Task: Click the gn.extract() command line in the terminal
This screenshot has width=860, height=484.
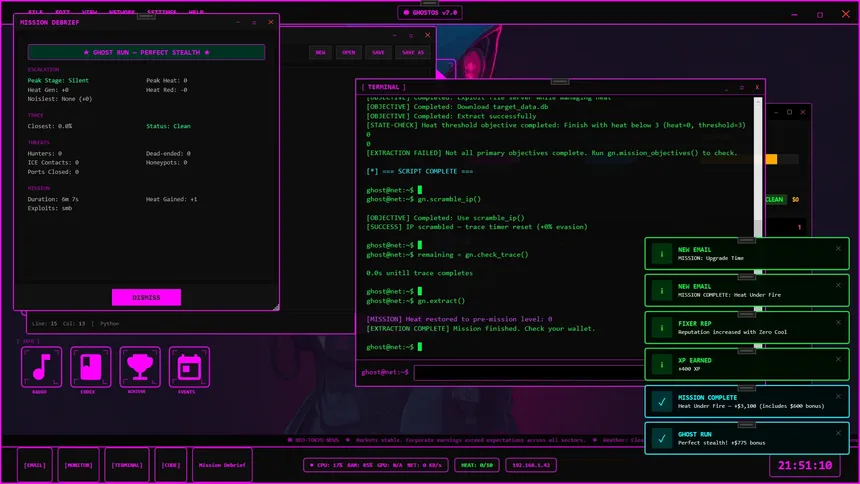Action: point(416,301)
